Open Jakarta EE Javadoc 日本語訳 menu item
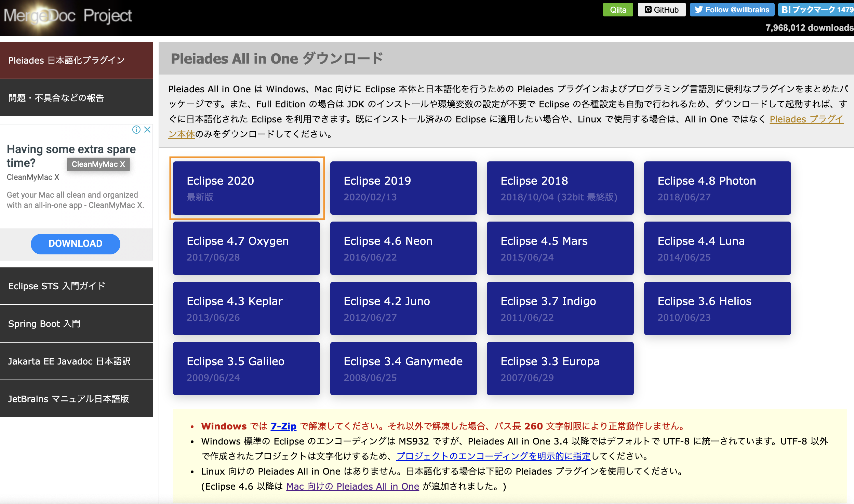Screen dimensions: 854x504 77,361
